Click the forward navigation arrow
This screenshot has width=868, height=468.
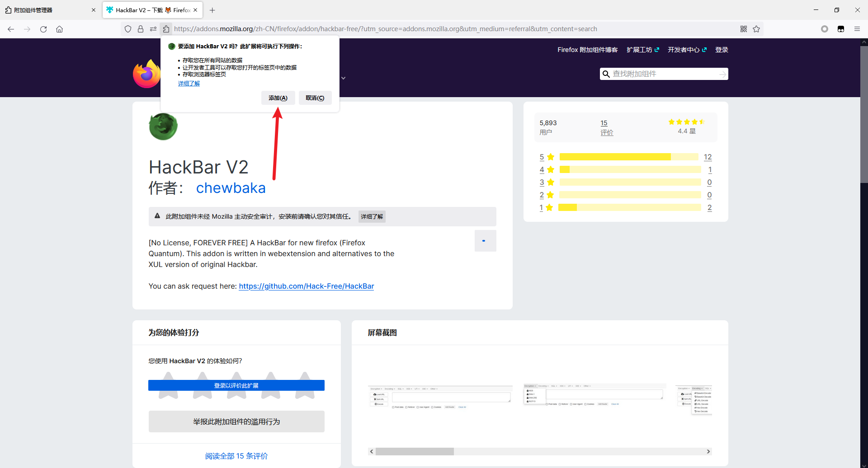tap(27, 29)
